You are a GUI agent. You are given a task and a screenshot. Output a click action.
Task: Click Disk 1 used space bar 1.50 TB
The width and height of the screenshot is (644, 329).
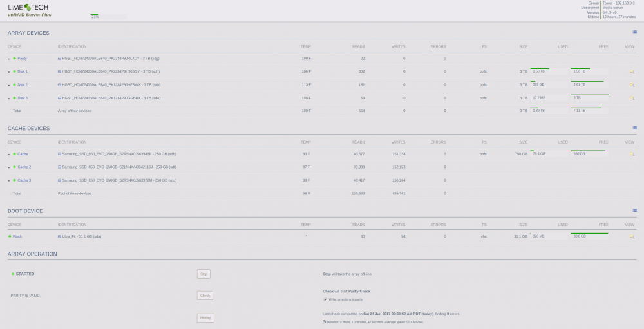pyautogui.click(x=549, y=71)
